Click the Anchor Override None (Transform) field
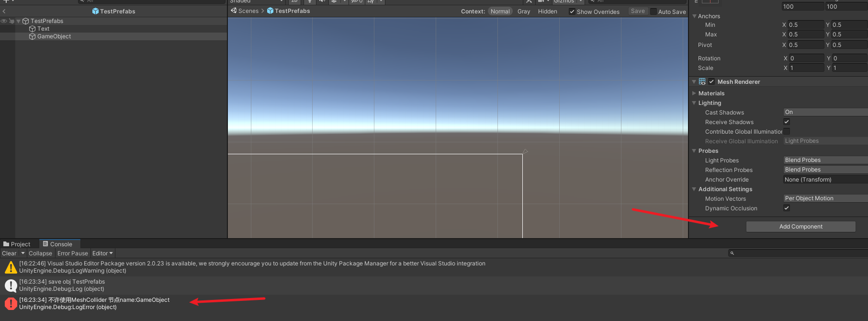Screen dimensions: 868x321 point(825,180)
